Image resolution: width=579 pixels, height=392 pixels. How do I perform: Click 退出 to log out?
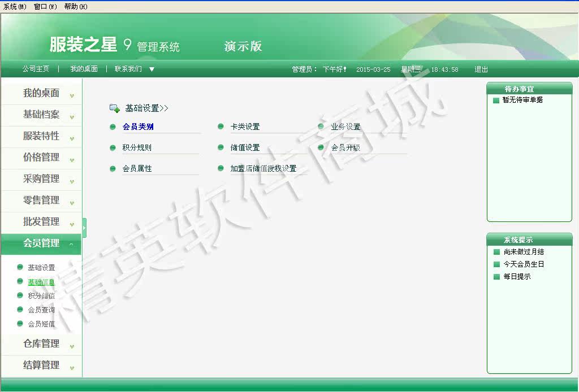pos(481,69)
